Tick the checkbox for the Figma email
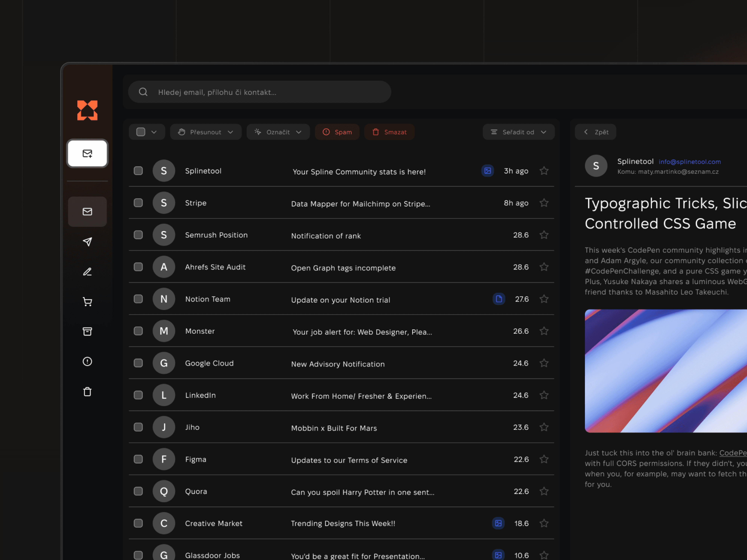Screen dimensions: 747x560 (x=138, y=459)
